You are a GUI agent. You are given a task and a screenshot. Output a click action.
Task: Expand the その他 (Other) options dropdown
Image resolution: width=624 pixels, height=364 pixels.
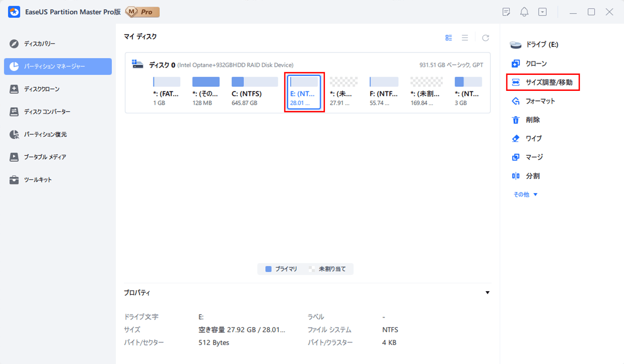[525, 195]
